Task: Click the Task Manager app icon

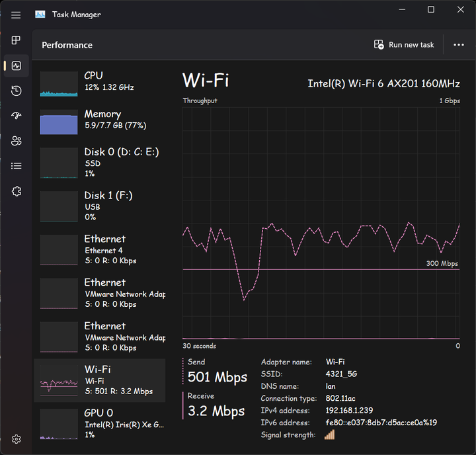Action: pyautogui.click(x=40, y=15)
